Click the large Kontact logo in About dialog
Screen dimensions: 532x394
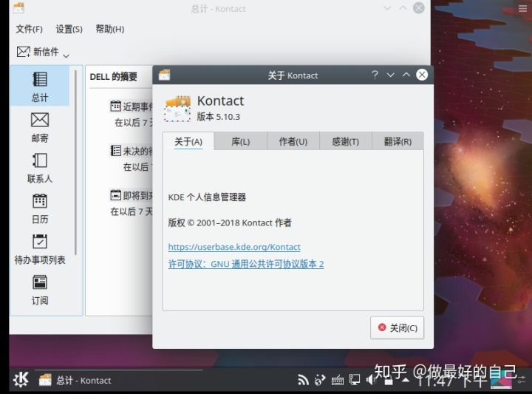[177, 108]
